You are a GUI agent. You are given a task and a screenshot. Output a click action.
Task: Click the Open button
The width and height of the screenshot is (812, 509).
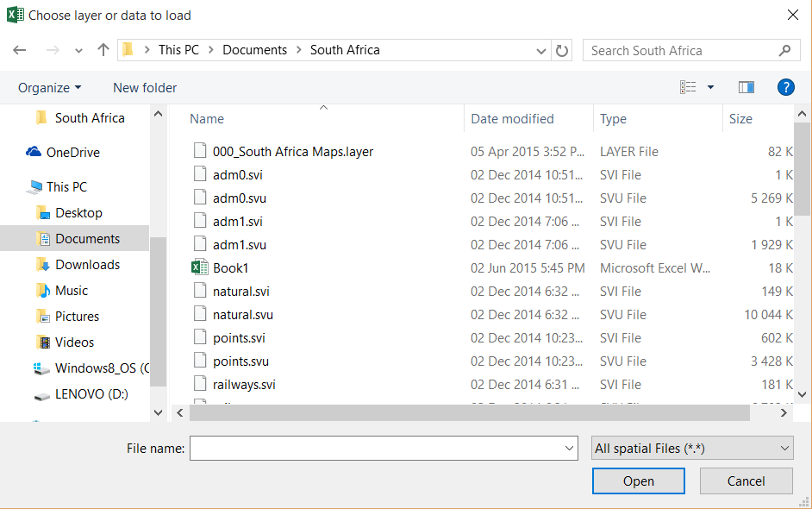638,481
